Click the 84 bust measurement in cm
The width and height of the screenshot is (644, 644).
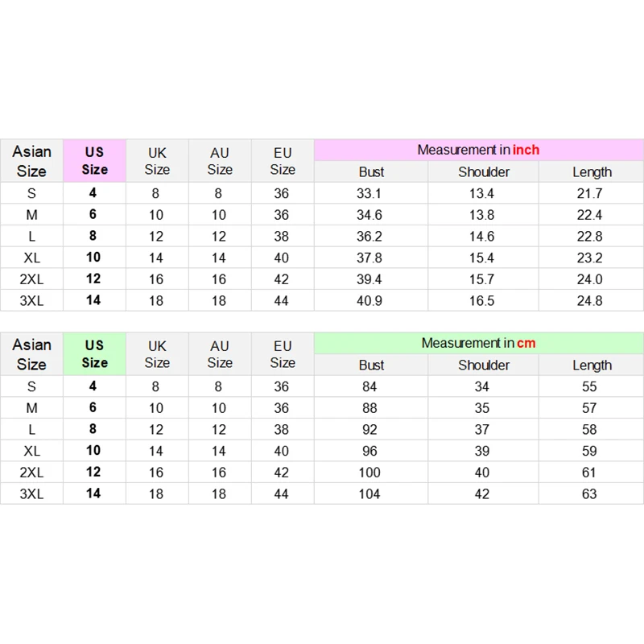coord(369,386)
